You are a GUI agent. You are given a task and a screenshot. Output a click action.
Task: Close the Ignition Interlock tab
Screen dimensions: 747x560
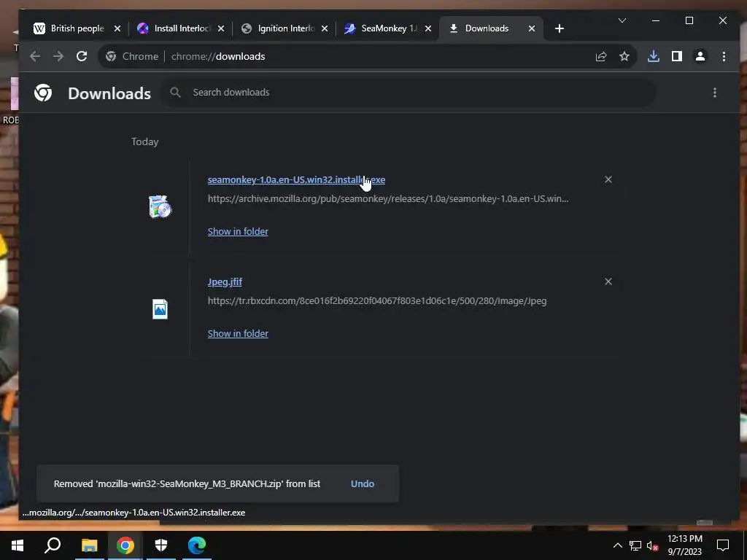click(325, 28)
